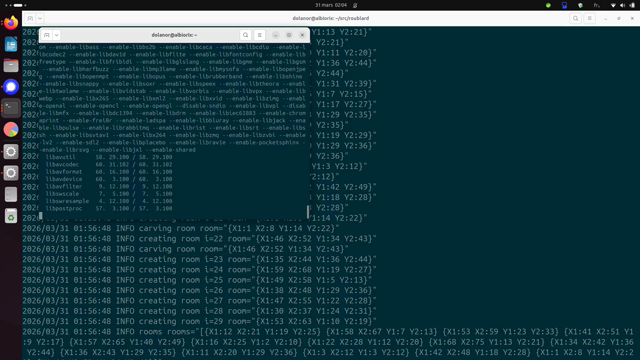Click the green status indicator in system tray
Screen dimensions: 640x360
548,5
